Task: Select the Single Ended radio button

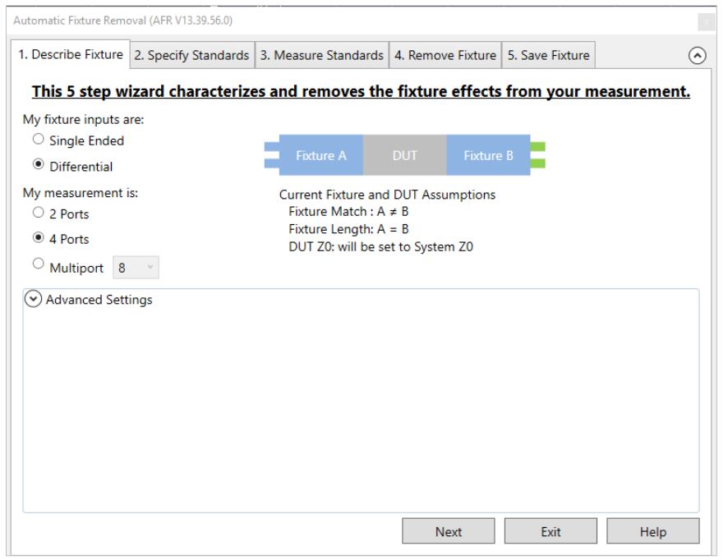Action: pyautogui.click(x=33, y=140)
